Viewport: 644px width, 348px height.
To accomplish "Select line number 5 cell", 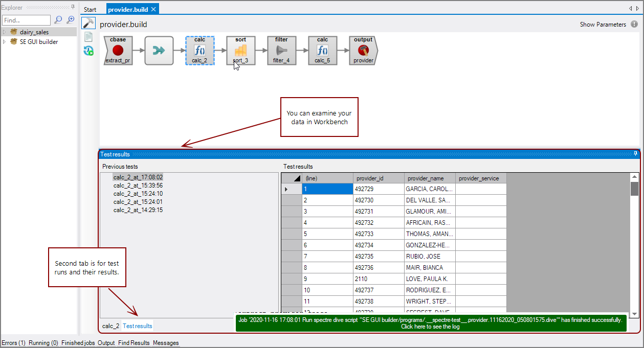I will 327,234.
